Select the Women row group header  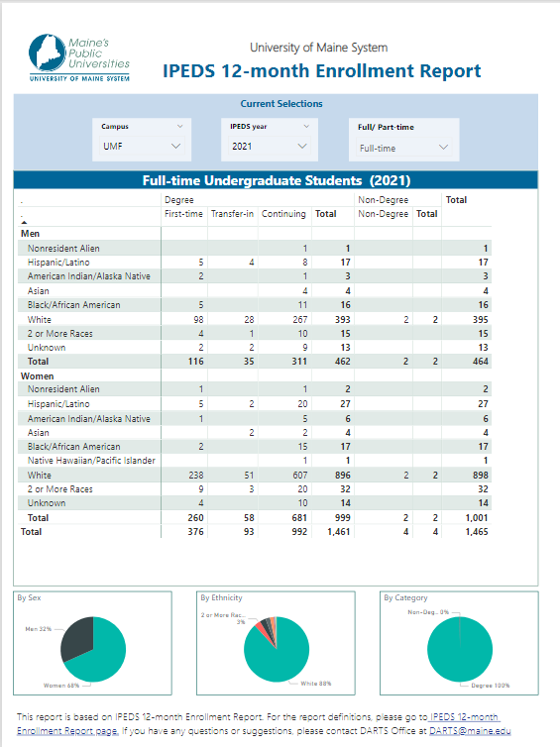[38, 375]
